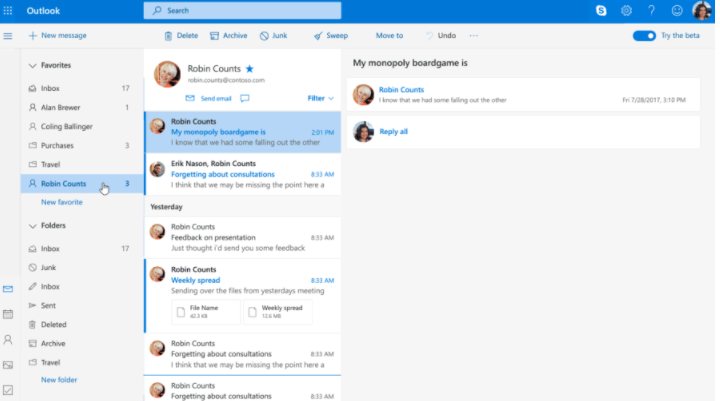This screenshot has height=401, width=720.
Task: Switch to the Calendar module icon
Action: coord(8,314)
